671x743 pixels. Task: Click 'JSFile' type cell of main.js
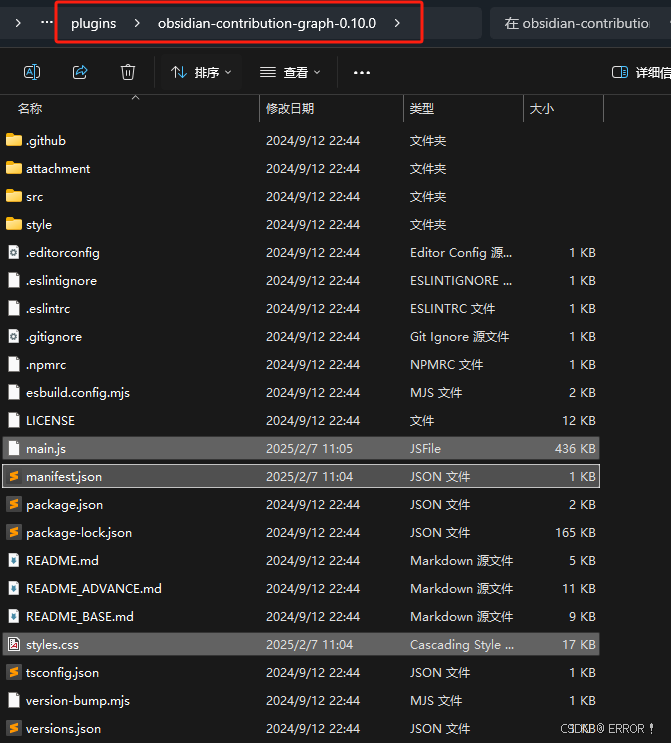point(425,449)
